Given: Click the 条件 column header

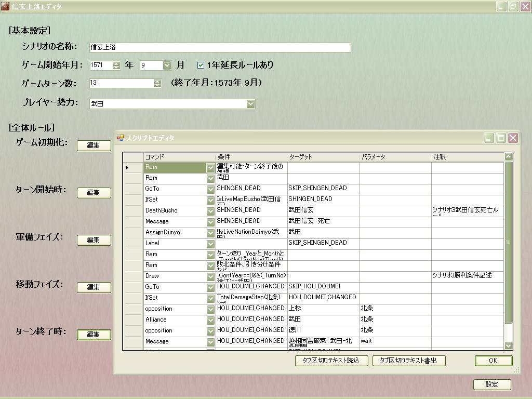Looking at the screenshot, I should coord(251,157).
